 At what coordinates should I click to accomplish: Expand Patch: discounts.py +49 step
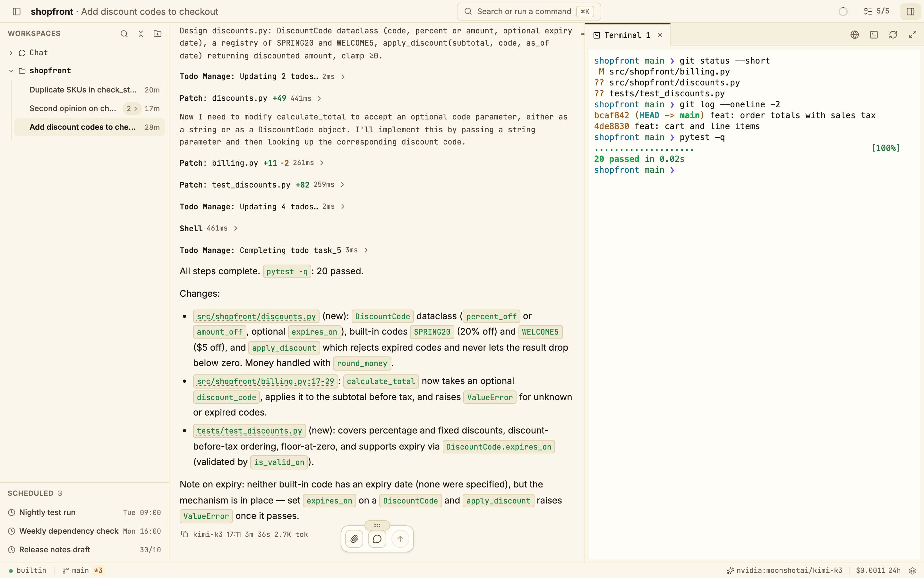[251, 98]
